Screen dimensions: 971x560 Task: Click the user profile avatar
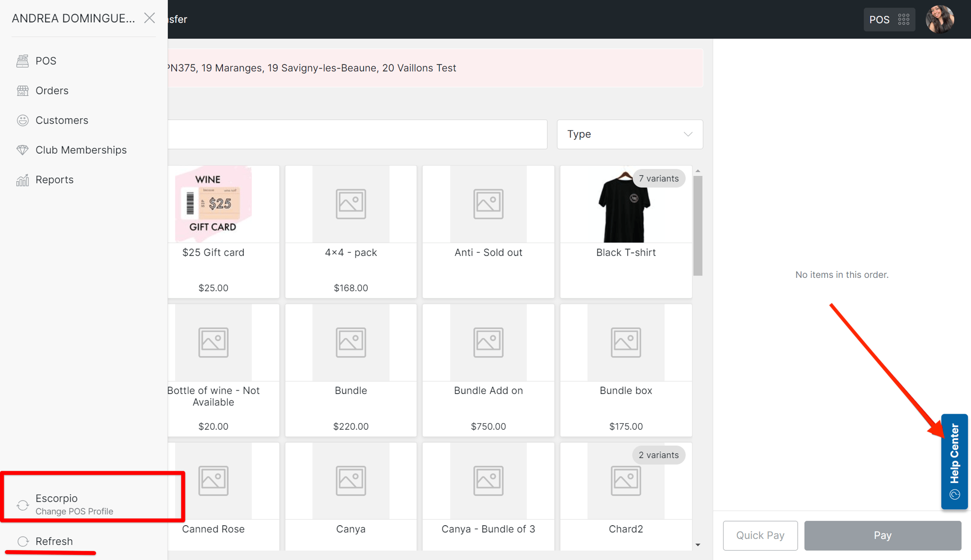point(940,19)
